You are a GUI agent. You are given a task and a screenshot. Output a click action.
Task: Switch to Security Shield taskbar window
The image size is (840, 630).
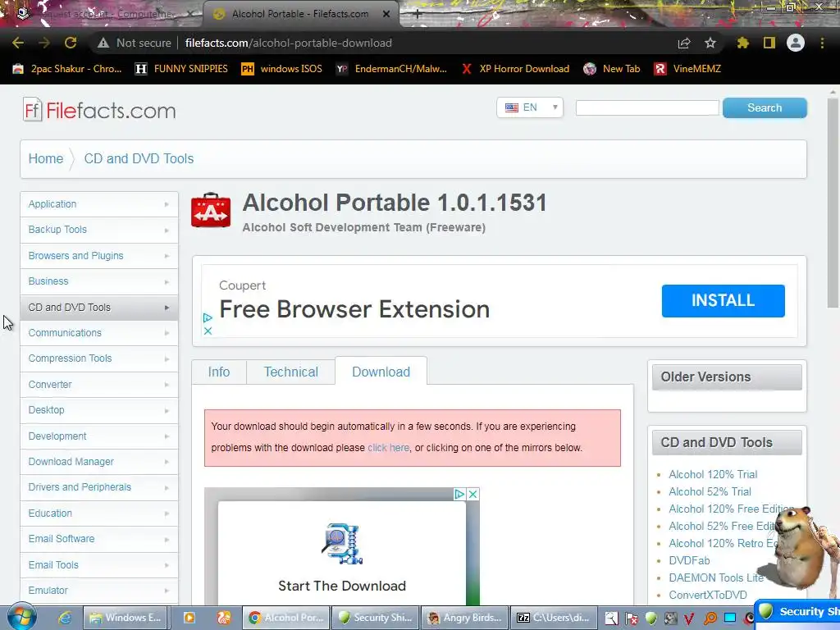[x=376, y=618]
